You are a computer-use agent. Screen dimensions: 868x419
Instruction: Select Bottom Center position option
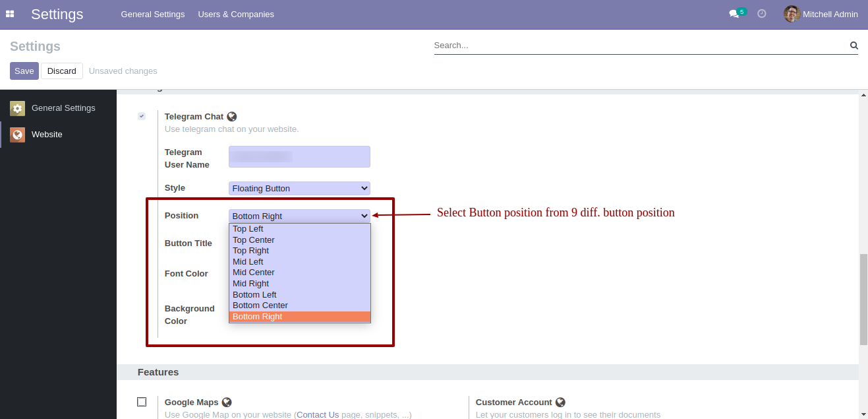(300, 306)
